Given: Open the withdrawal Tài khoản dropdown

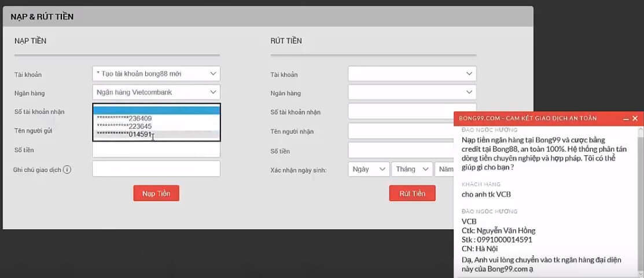Looking at the screenshot, I should [411, 74].
